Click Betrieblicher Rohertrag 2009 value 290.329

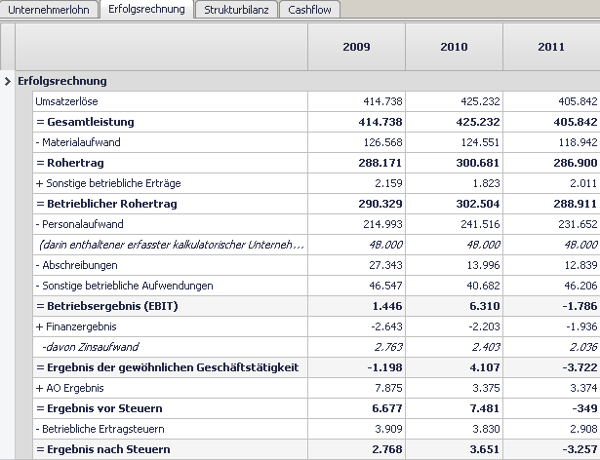380,204
